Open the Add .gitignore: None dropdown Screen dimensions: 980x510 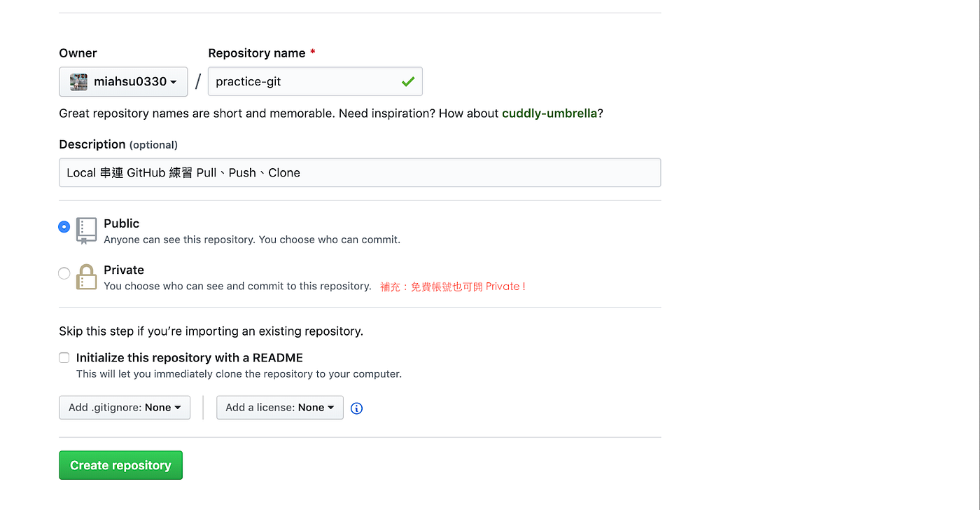pos(125,407)
